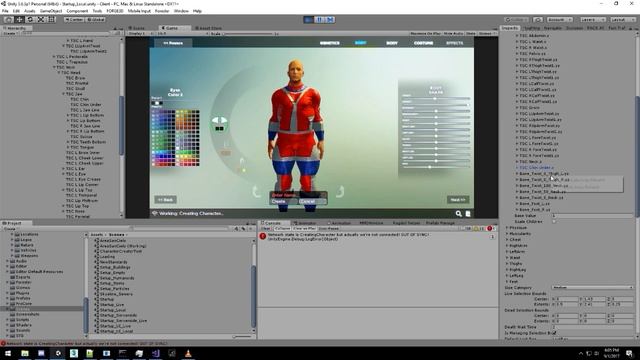The width and height of the screenshot is (640, 360).
Task: Open Visual Studio icon in taskbar
Action: pos(156,353)
